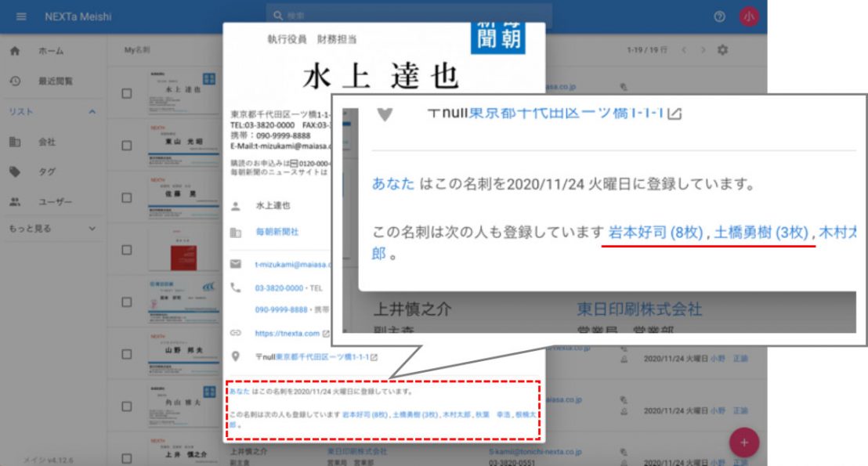
Task: Open list settings gear icon
Action: pos(722,50)
